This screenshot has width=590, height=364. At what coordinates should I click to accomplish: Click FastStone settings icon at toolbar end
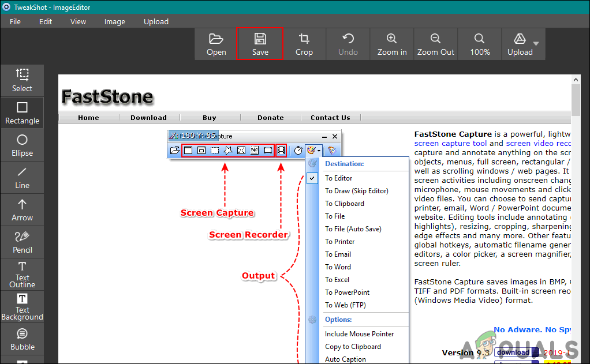tap(332, 151)
